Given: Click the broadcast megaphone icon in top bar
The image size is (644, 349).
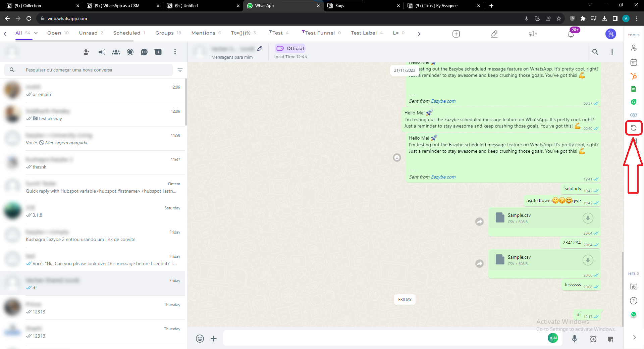Looking at the screenshot, I should [x=533, y=34].
